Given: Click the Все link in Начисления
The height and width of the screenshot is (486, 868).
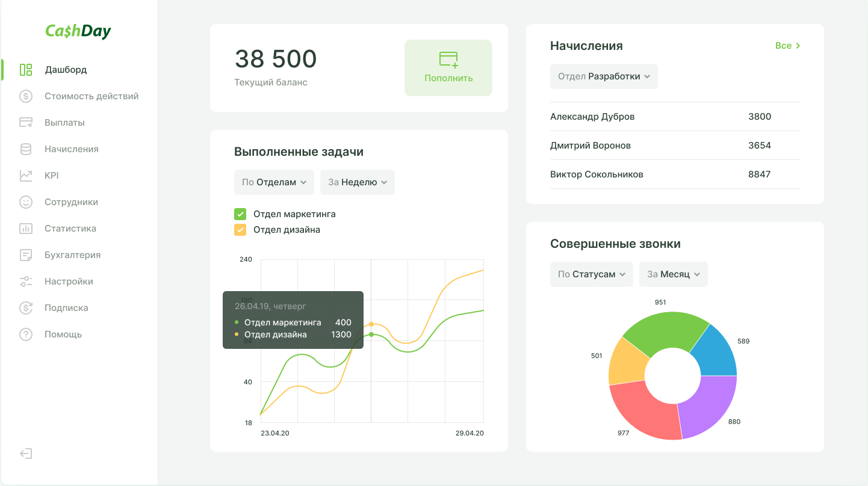Looking at the screenshot, I should click(787, 46).
